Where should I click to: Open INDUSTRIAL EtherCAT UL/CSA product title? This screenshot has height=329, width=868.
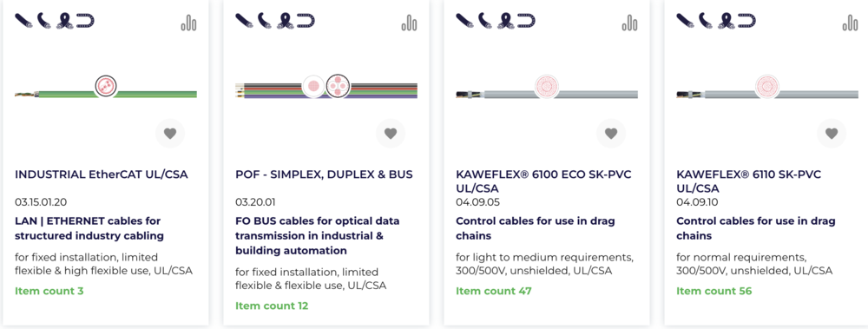102,174
